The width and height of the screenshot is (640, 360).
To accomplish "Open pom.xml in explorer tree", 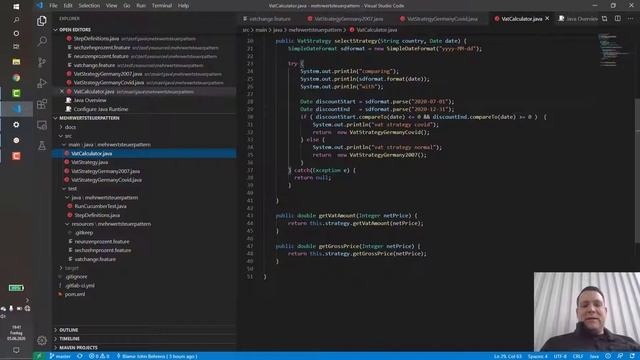I will [75, 294].
